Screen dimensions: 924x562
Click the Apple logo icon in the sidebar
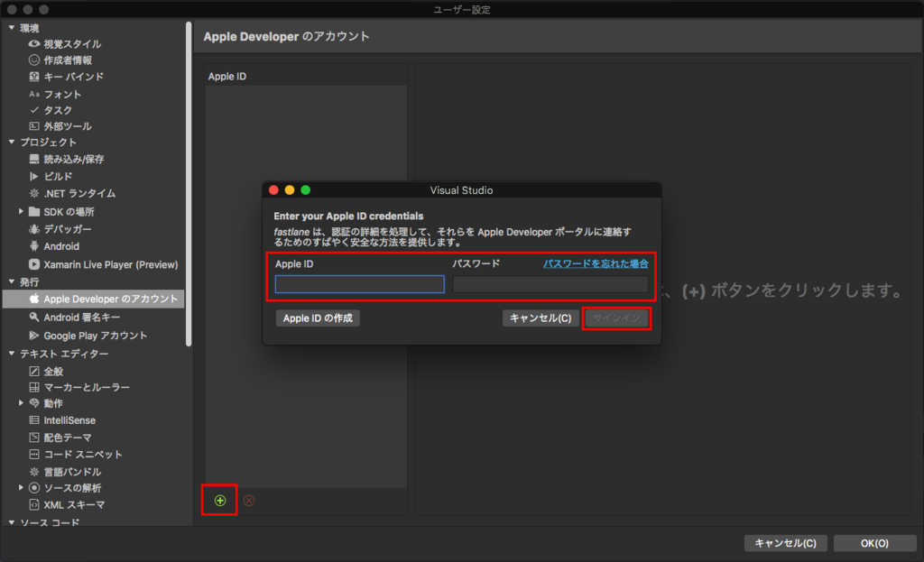[34, 299]
